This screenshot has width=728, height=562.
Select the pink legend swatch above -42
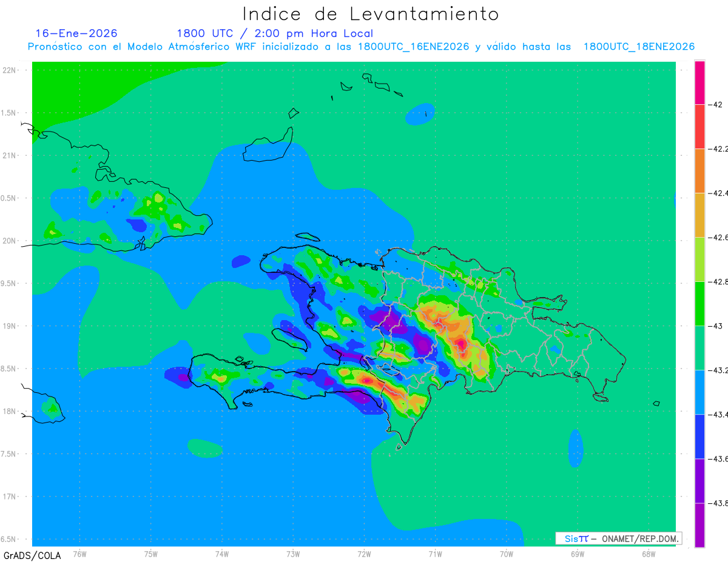coord(699,82)
